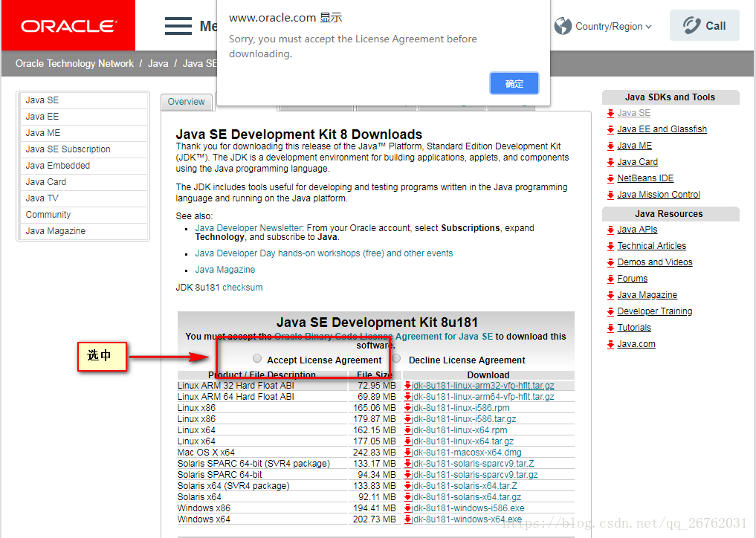Open Java Card link under Java SDKs and Tools
756x538 pixels.
pos(637,162)
